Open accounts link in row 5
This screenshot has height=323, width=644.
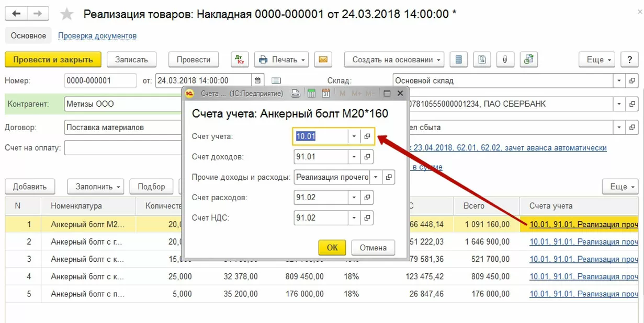584,294
